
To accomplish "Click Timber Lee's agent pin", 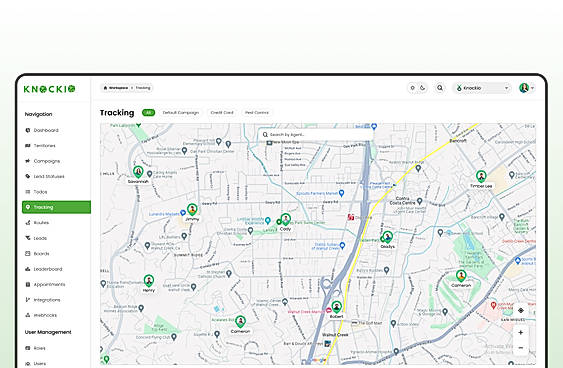I will point(481,176).
